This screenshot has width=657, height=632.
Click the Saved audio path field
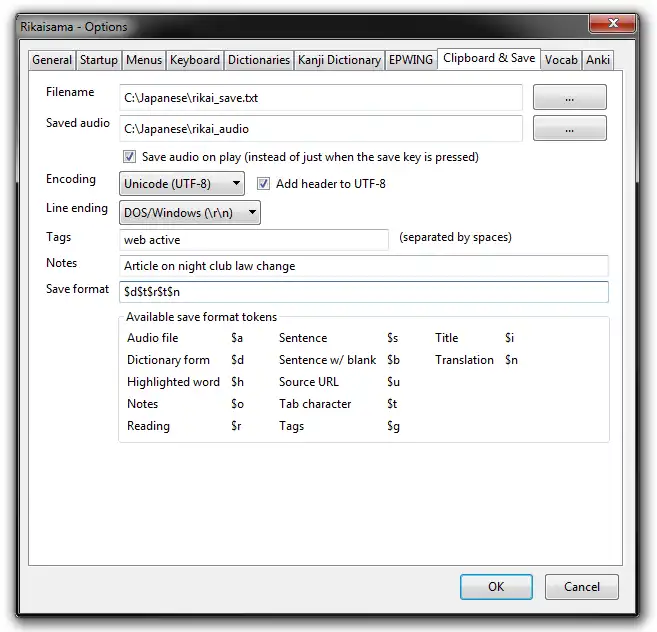[x=321, y=129]
